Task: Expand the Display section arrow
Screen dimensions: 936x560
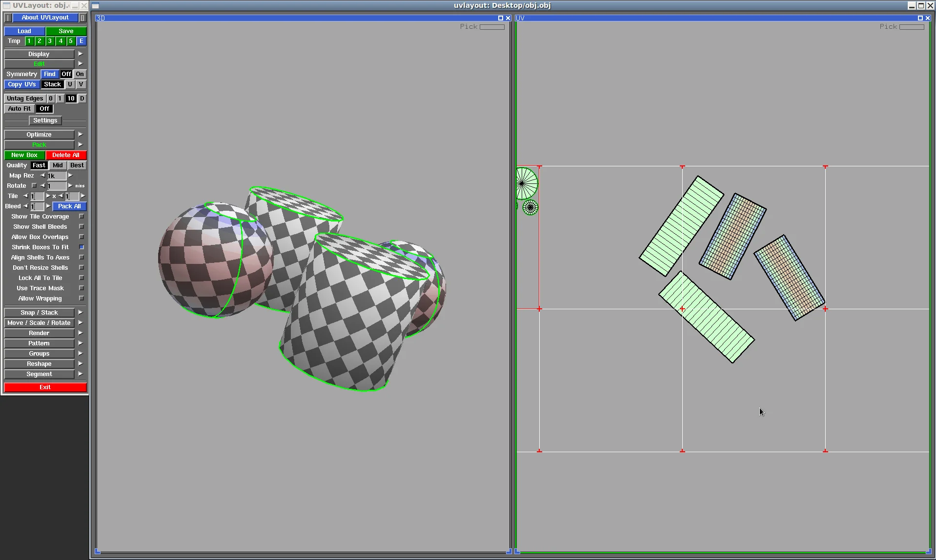Action: (x=81, y=54)
